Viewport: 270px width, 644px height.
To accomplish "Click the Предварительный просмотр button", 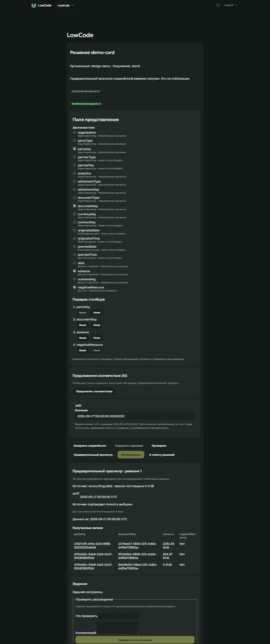I will click(93, 455).
